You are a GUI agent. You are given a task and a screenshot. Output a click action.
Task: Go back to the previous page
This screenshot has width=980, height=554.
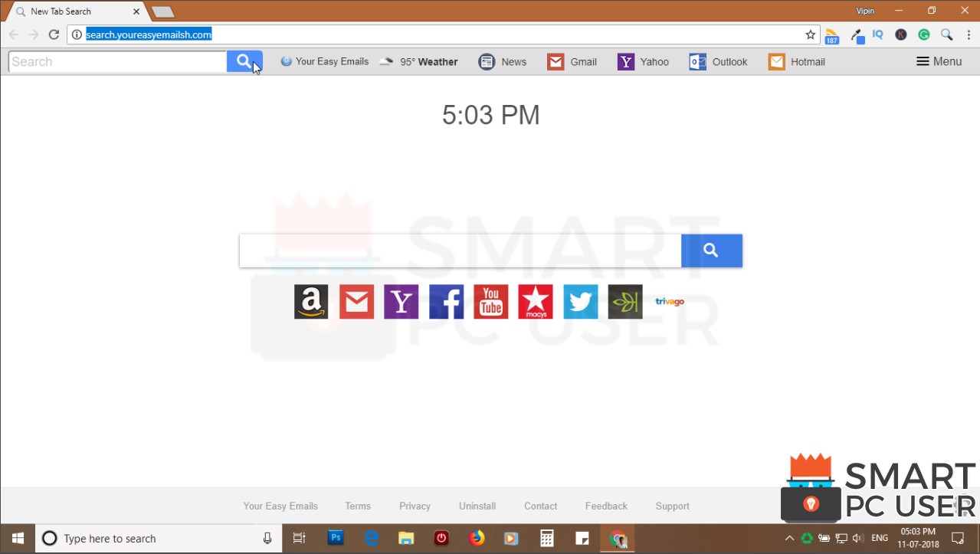click(14, 34)
